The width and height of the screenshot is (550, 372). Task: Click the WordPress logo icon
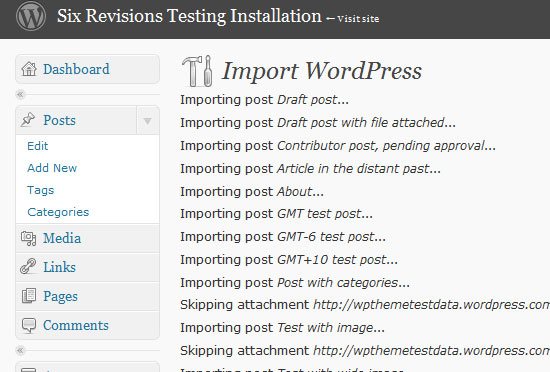[x=31, y=16]
